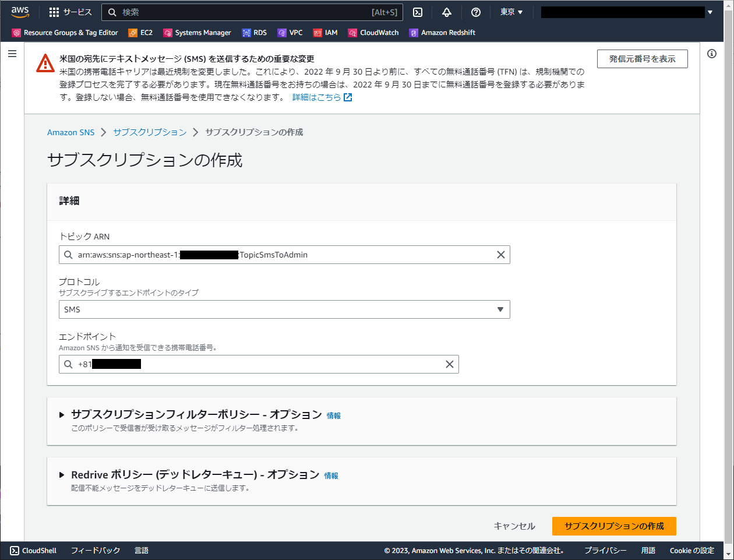This screenshot has height=560, width=734.
Task: Launch CloudShell from the status bar
Action: click(33, 550)
